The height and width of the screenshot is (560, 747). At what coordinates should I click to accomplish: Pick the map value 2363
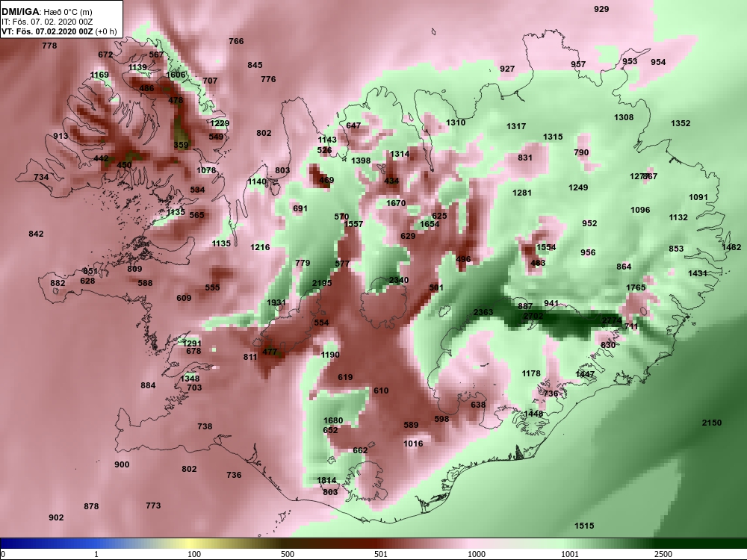coord(483,312)
